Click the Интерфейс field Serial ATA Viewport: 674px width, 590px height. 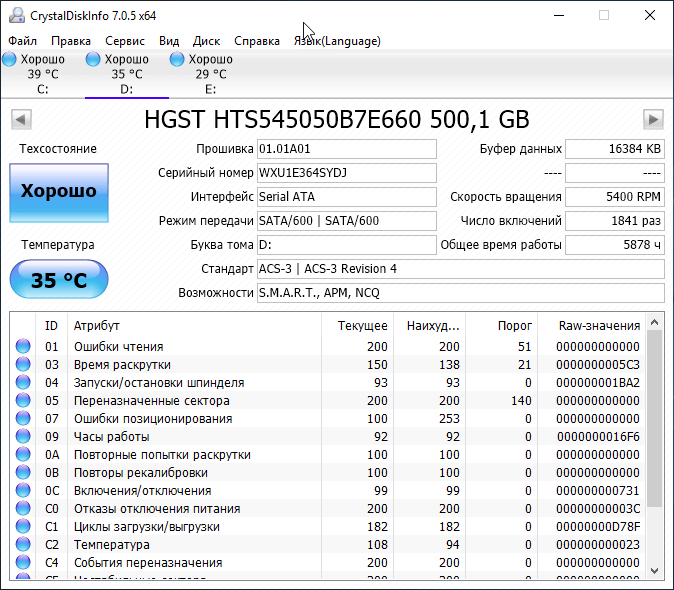[x=346, y=197]
